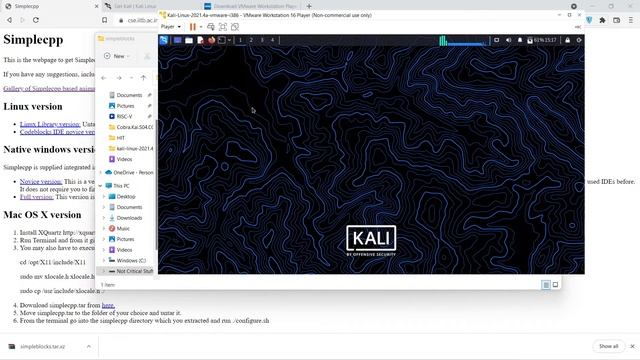Image resolution: width=640 pixels, height=360 pixels.
Task: Enter VMware full screen mode
Action: click(x=223, y=27)
